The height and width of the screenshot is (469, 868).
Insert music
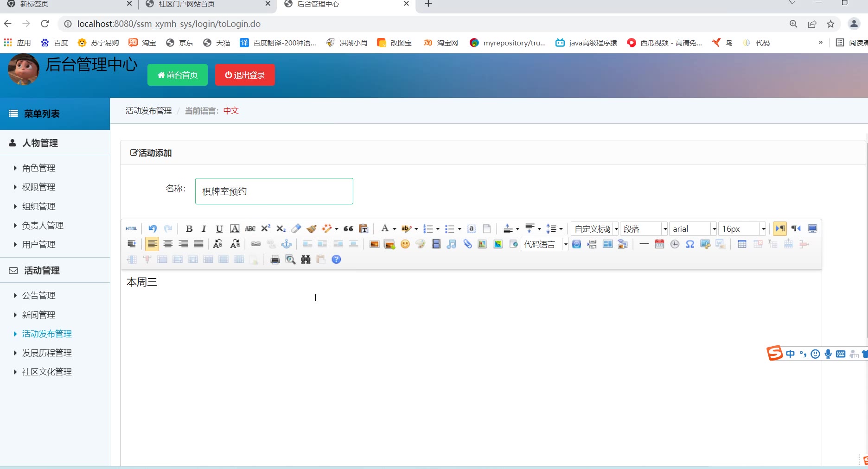tap(452, 244)
